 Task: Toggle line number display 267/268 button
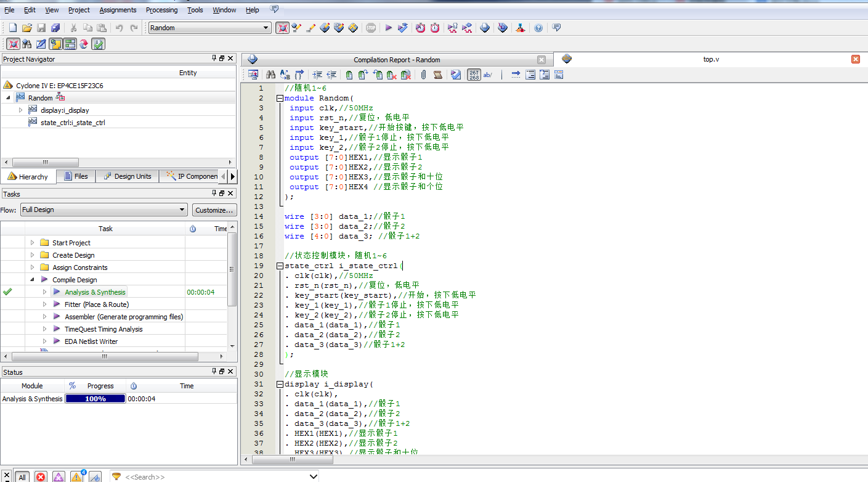(474, 75)
